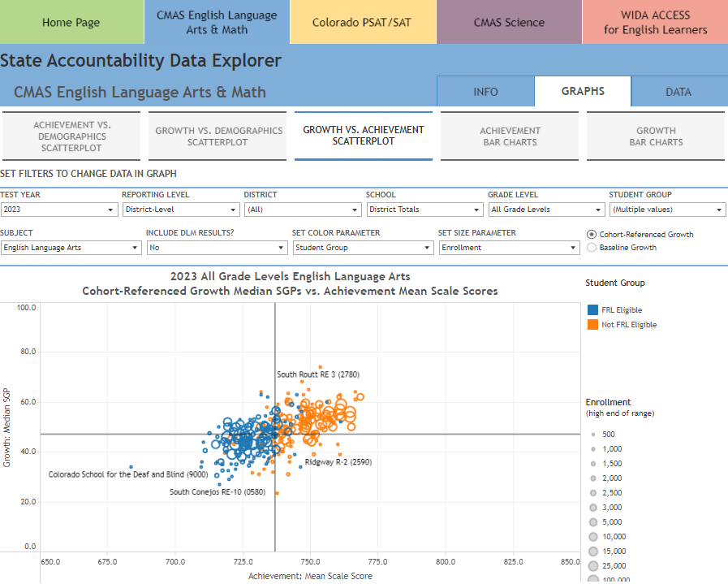Open the Set Color Parameter dropdown

363,248
